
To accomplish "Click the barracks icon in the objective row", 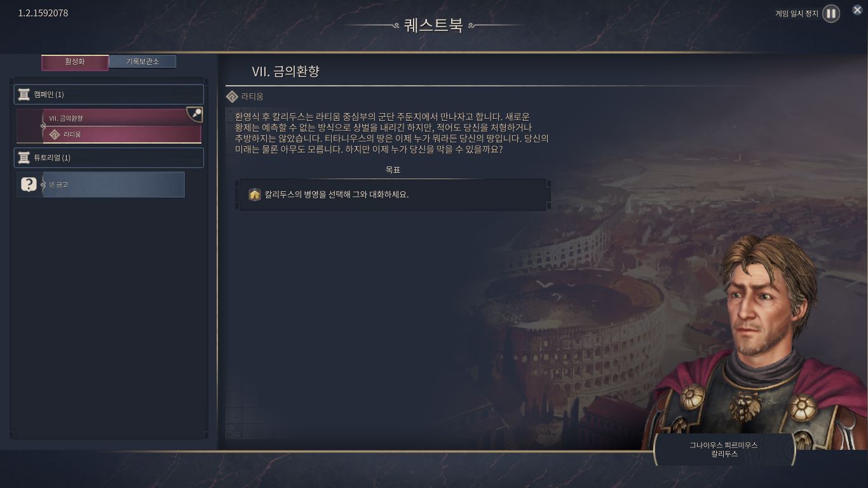I will tap(255, 194).
